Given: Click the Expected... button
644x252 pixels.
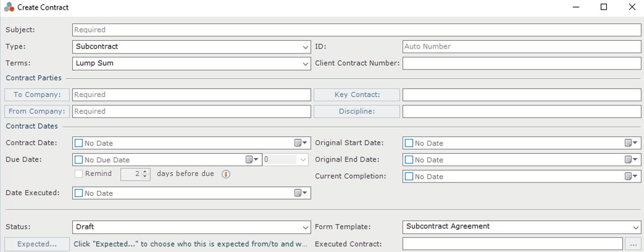Looking at the screenshot, I should [37, 244].
